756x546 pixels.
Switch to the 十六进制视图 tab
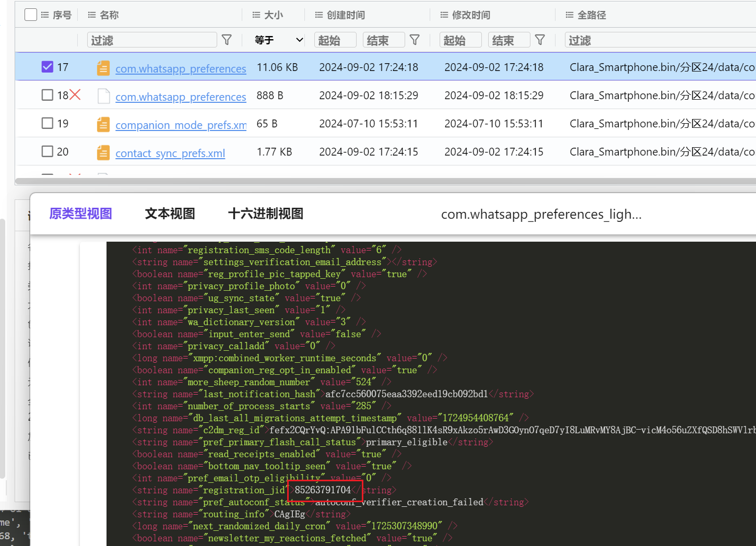point(265,213)
